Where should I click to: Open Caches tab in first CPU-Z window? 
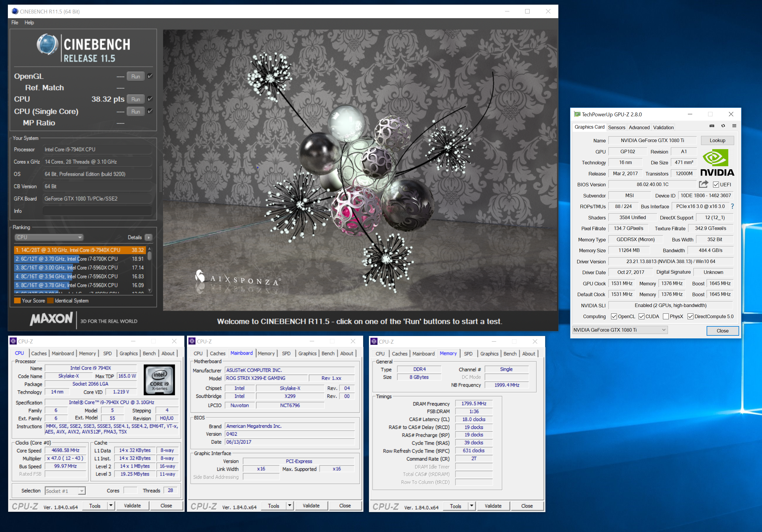pyautogui.click(x=39, y=353)
